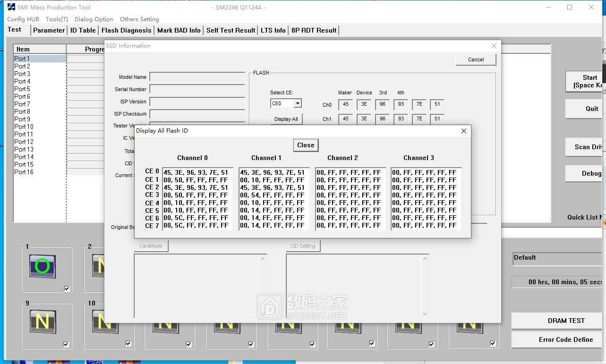Open the Dialog Option menu
The image size is (606, 364).
tap(94, 19)
